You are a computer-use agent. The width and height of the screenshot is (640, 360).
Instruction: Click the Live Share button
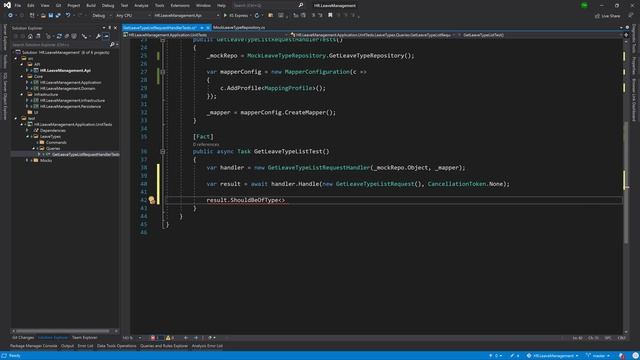click(x=607, y=16)
